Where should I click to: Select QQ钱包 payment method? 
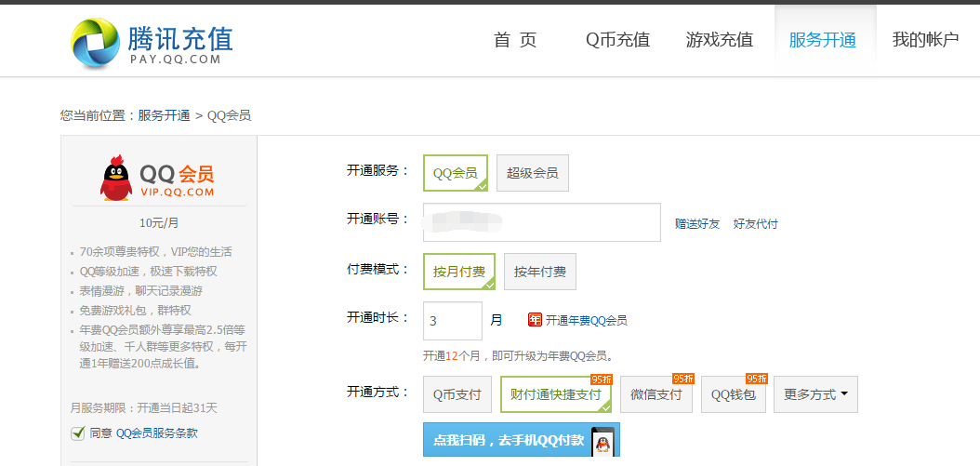click(x=734, y=394)
